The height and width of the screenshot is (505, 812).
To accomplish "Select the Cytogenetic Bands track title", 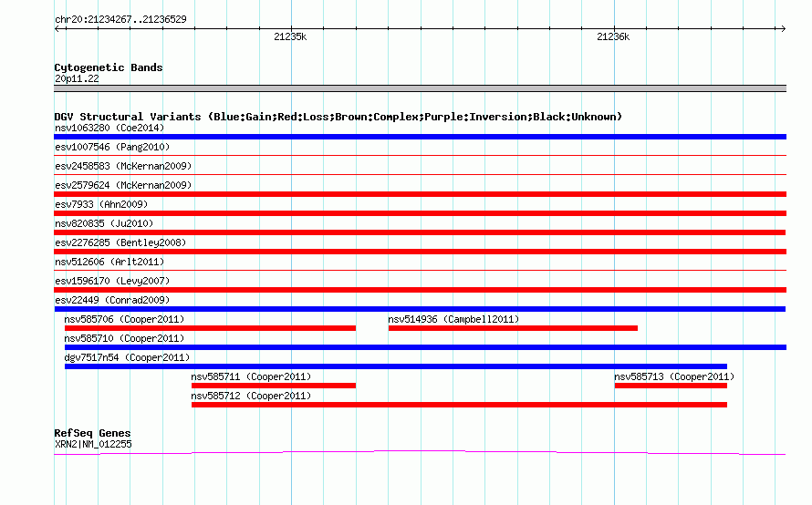I will 109,67.
